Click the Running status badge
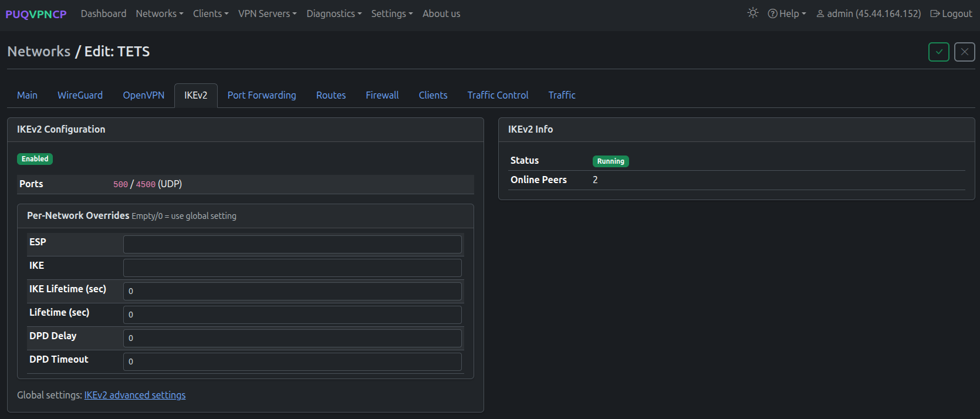This screenshot has height=419, width=980. (611, 161)
